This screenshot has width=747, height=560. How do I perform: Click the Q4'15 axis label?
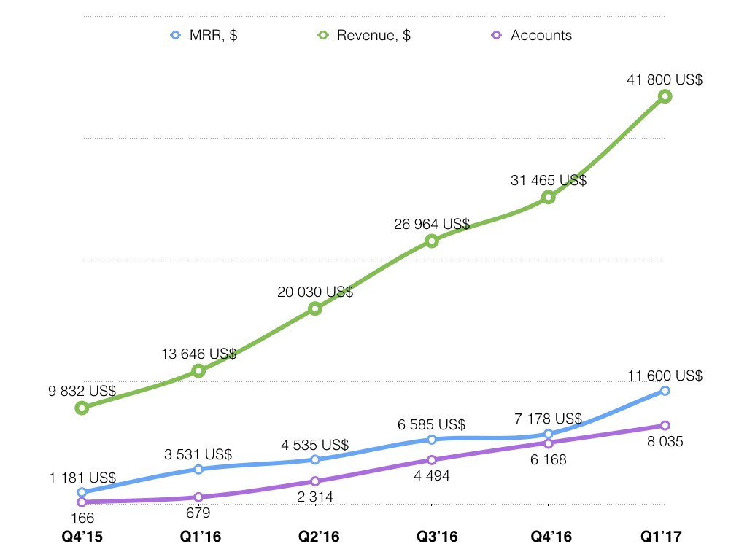[82, 537]
